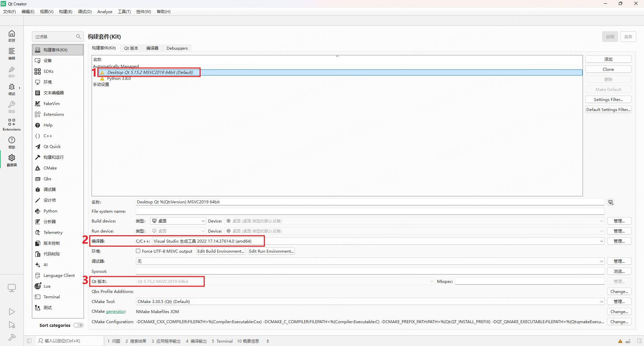The height and width of the screenshot is (346, 644).
Task: Open the Build device type dropdown
Action: pyautogui.click(x=178, y=221)
